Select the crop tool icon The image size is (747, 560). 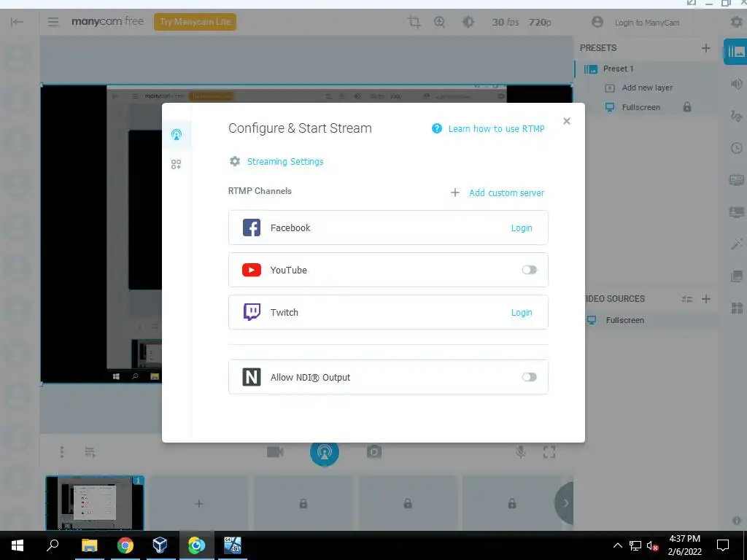coord(414,22)
